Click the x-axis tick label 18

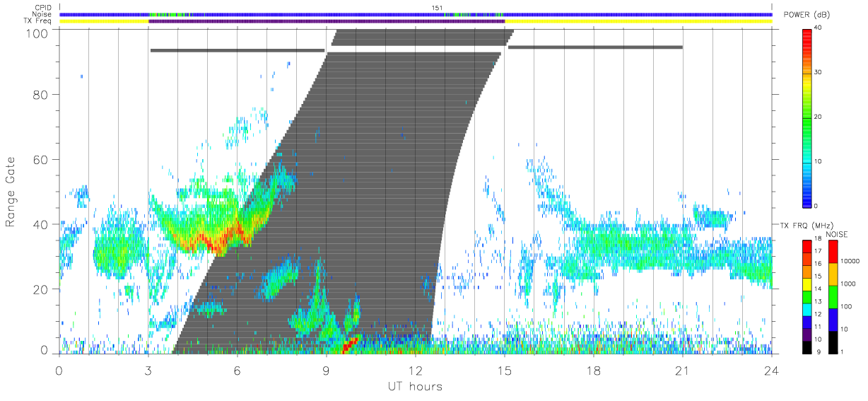593,369
